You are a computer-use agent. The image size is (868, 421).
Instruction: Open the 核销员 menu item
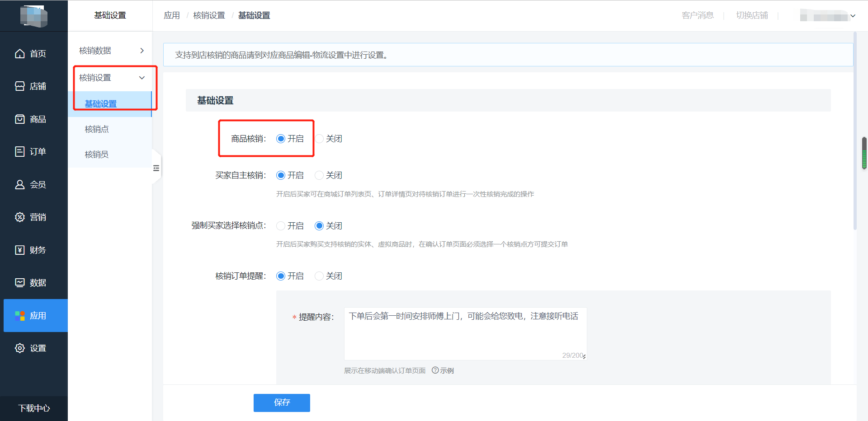pos(97,154)
